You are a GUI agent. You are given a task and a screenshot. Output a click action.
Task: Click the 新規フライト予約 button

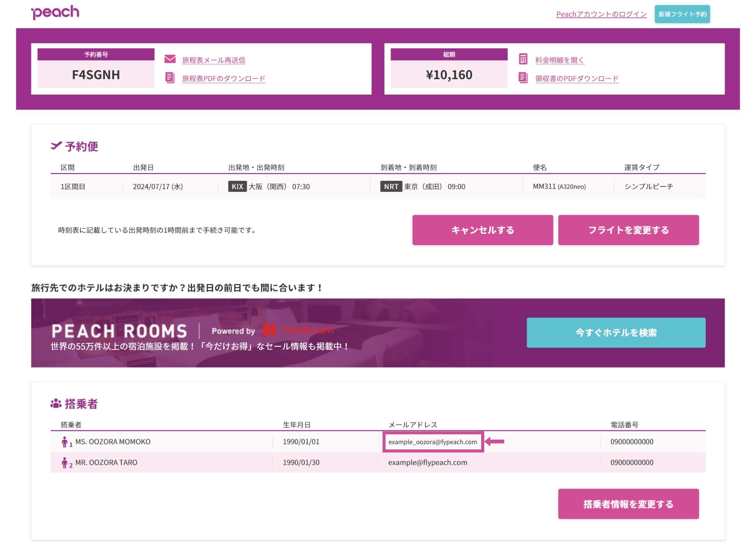tap(682, 14)
